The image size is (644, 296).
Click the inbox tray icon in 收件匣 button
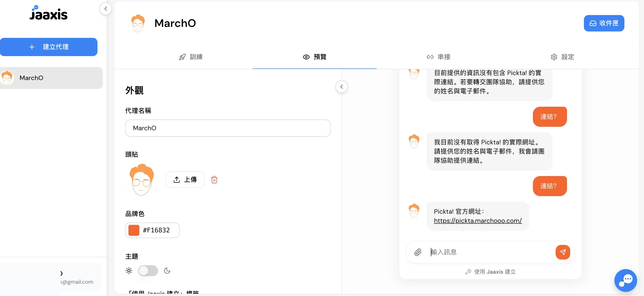[x=593, y=23]
